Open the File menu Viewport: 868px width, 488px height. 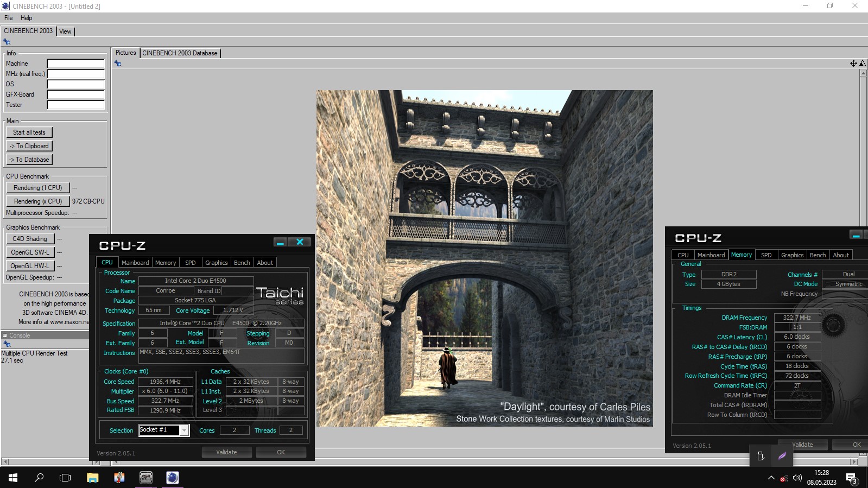pos(9,18)
